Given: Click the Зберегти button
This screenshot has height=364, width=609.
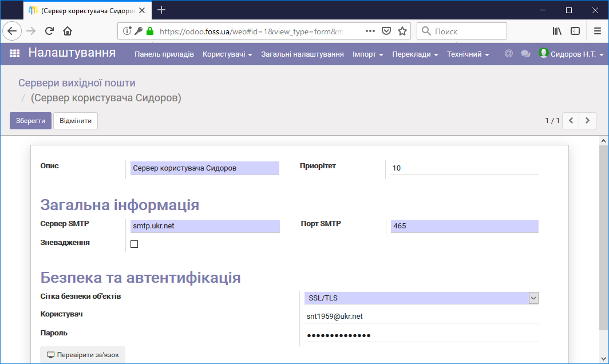Looking at the screenshot, I should (30, 121).
